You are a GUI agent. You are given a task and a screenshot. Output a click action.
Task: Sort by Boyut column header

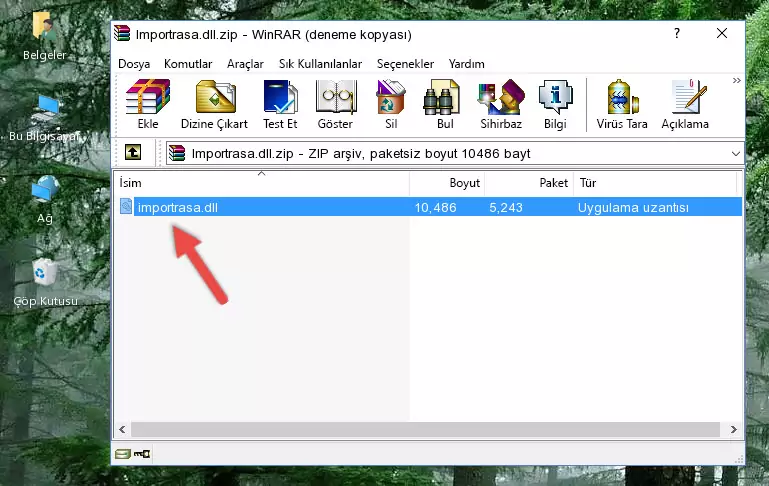[x=447, y=183]
